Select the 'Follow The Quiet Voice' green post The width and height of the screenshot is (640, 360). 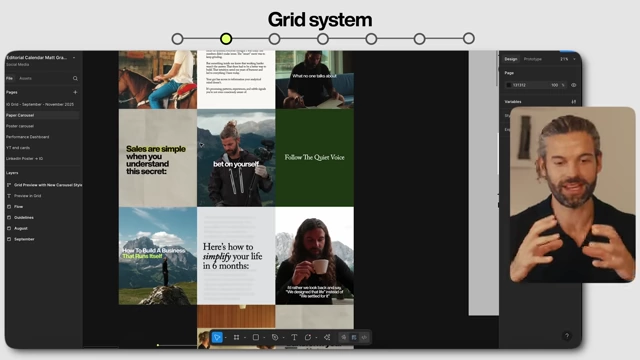pyautogui.click(x=315, y=158)
